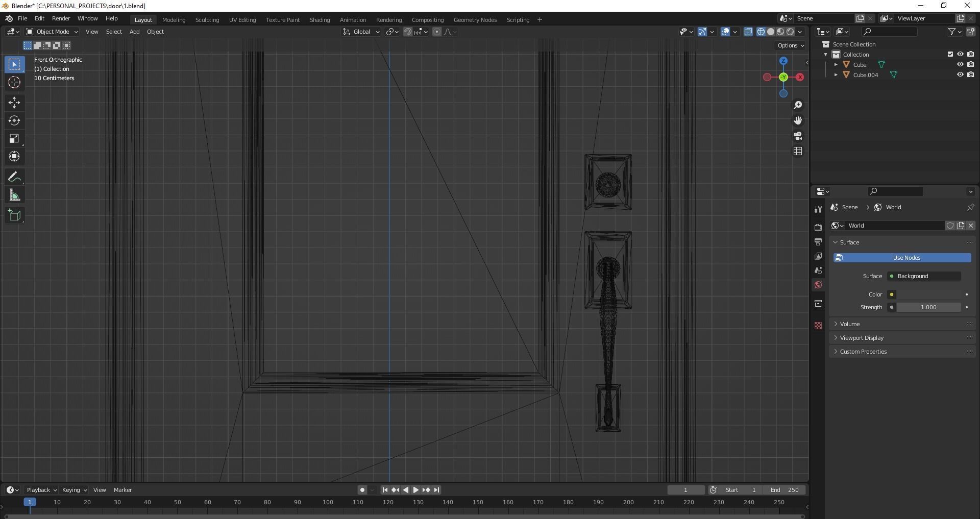Open the viewport shading options dropdown arrow

pos(800,32)
